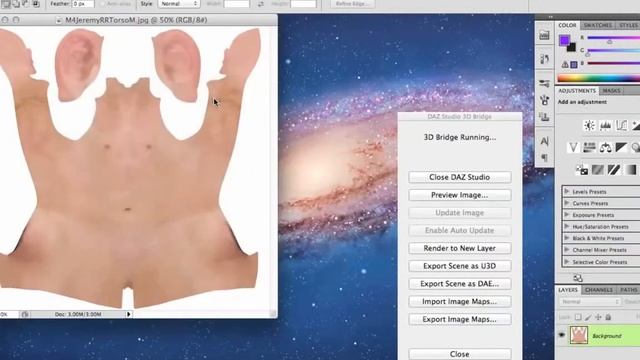Add a Posterize adjustment

coord(598,169)
